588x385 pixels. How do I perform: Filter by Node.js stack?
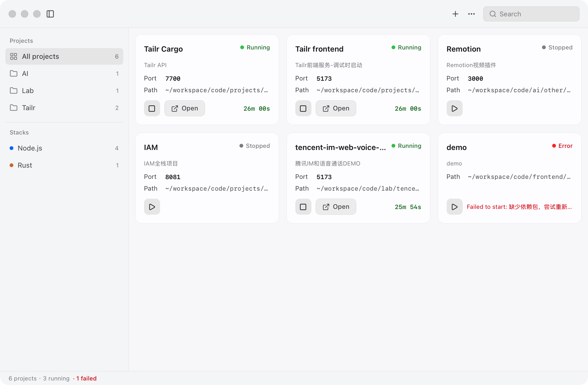click(64, 148)
